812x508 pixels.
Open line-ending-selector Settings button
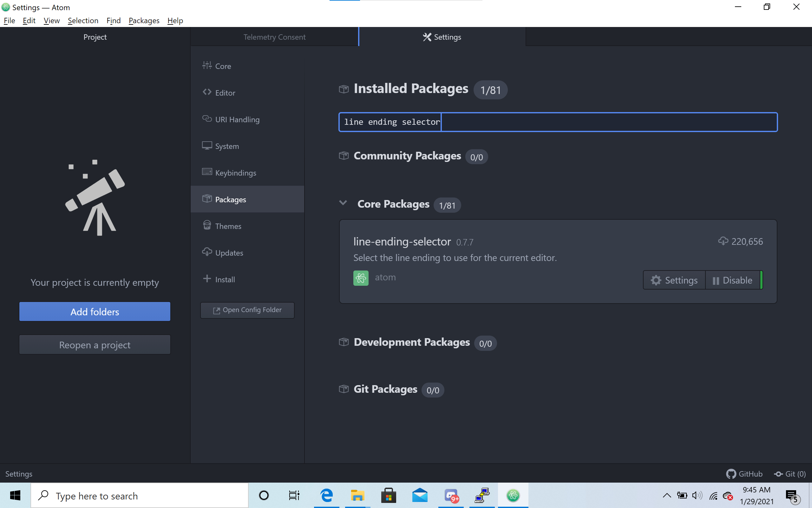coord(674,280)
